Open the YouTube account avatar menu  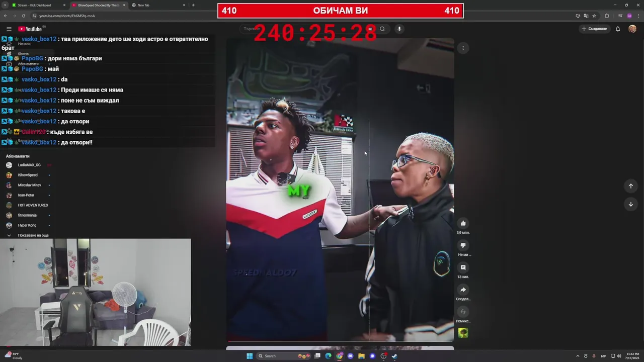(x=632, y=29)
